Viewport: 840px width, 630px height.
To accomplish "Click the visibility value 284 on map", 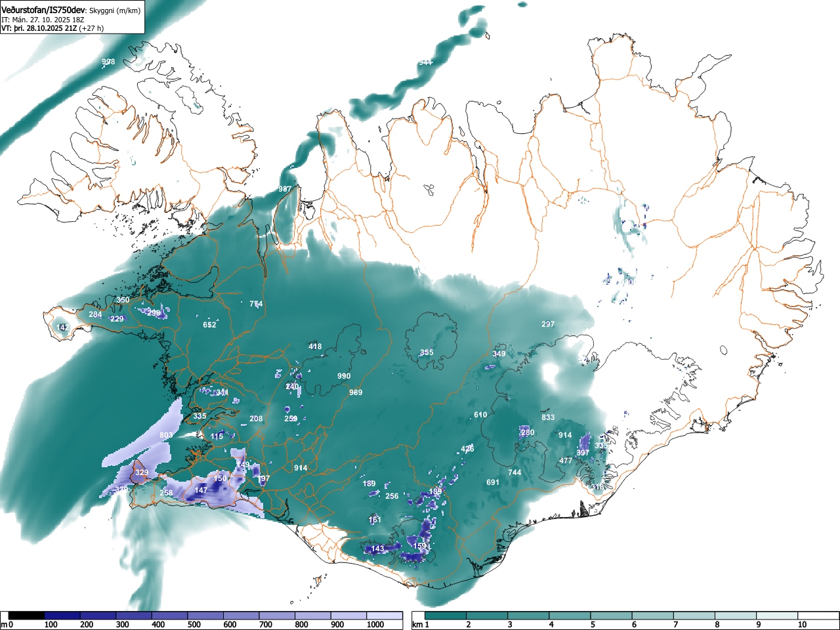I will (x=95, y=314).
